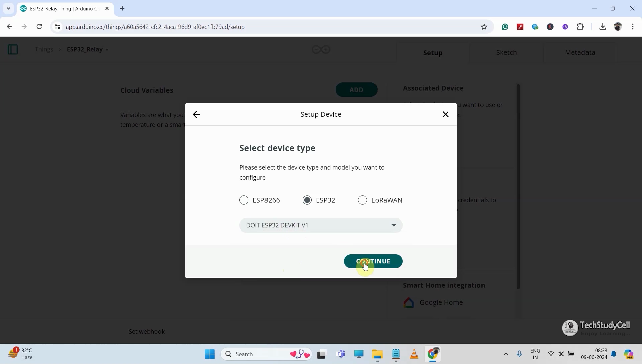The image size is (642, 364).
Task: Click the Google Home smart integration icon
Action: click(x=409, y=302)
